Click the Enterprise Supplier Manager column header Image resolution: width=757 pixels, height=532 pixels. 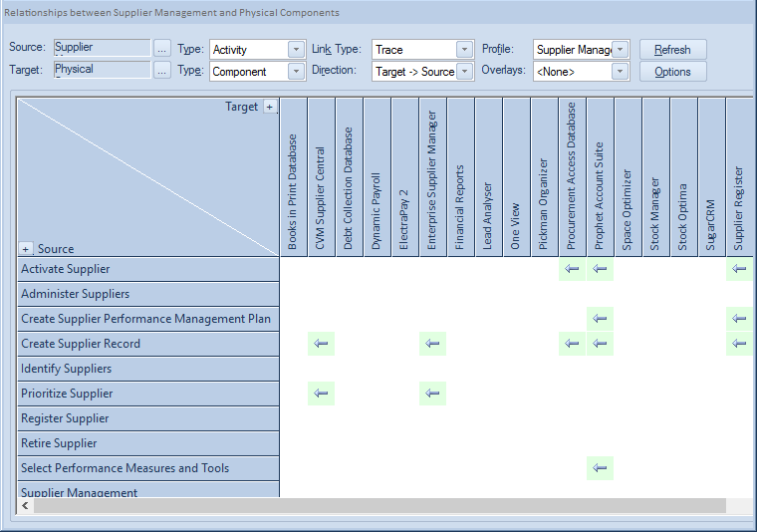pyautogui.click(x=432, y=177)
